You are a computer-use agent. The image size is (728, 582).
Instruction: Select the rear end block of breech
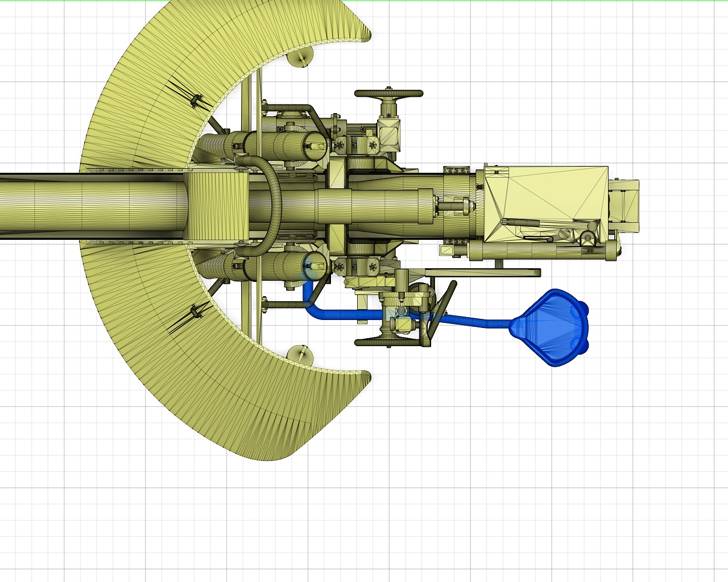(624, 205)
